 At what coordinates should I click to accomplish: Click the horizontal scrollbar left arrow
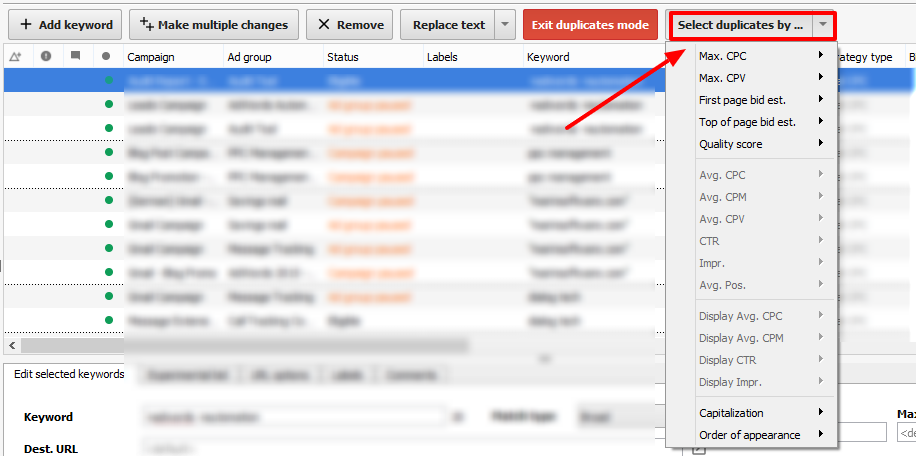pyautogui.click(x=11, y=345)
